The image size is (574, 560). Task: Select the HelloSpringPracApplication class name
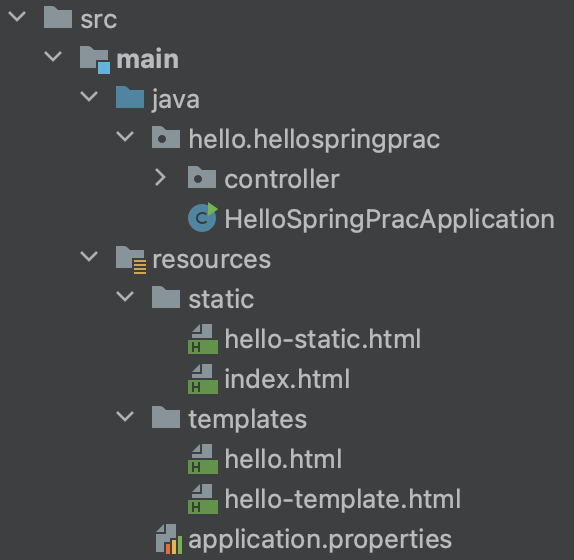click(390, 220)
